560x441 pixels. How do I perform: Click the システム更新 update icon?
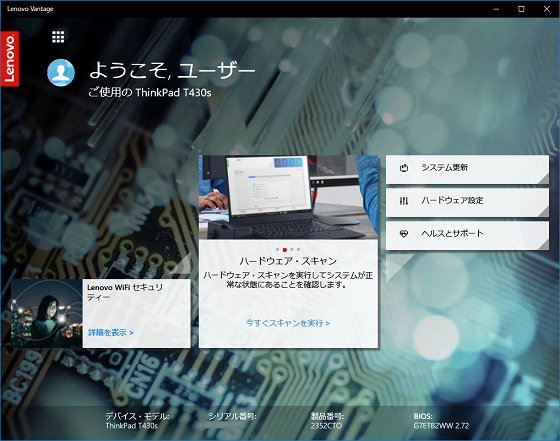point(404,167)
